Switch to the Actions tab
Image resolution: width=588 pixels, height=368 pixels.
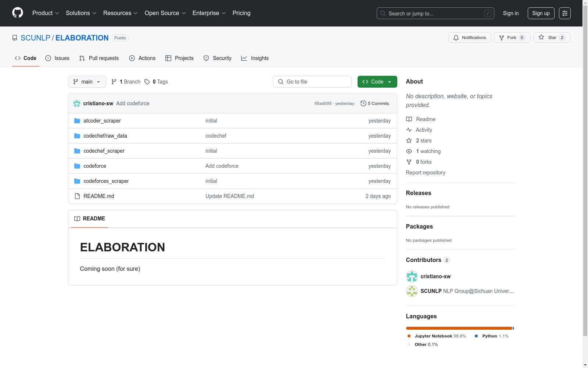point(142,58)
